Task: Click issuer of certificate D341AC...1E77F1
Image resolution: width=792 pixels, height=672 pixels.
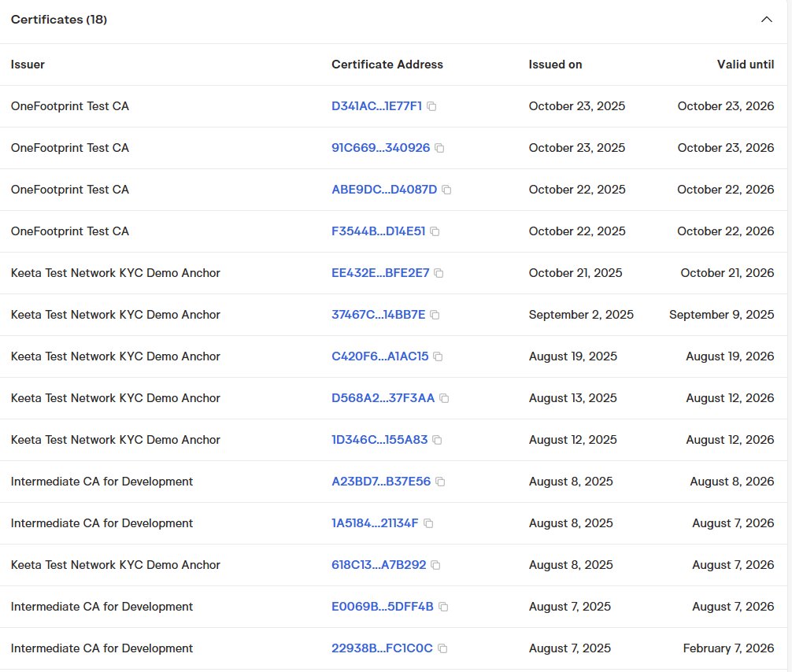Action: 70,106
